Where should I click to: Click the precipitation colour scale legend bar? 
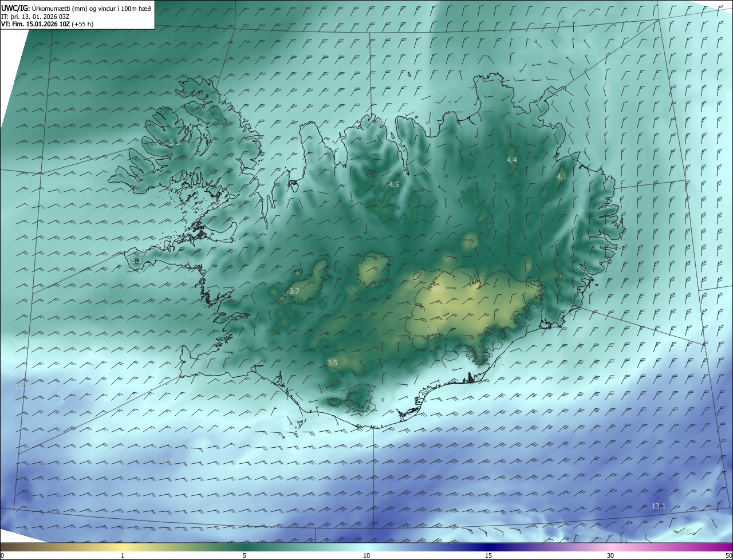pos(366,547)
